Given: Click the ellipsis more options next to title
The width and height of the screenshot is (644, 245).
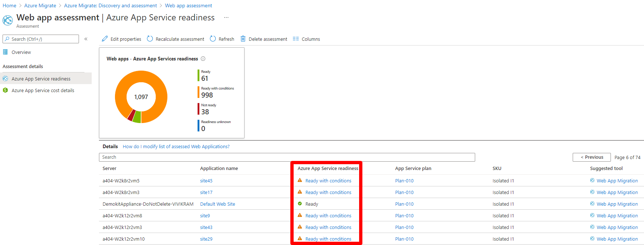Looking at the screenshot, I should pos(226,17).
